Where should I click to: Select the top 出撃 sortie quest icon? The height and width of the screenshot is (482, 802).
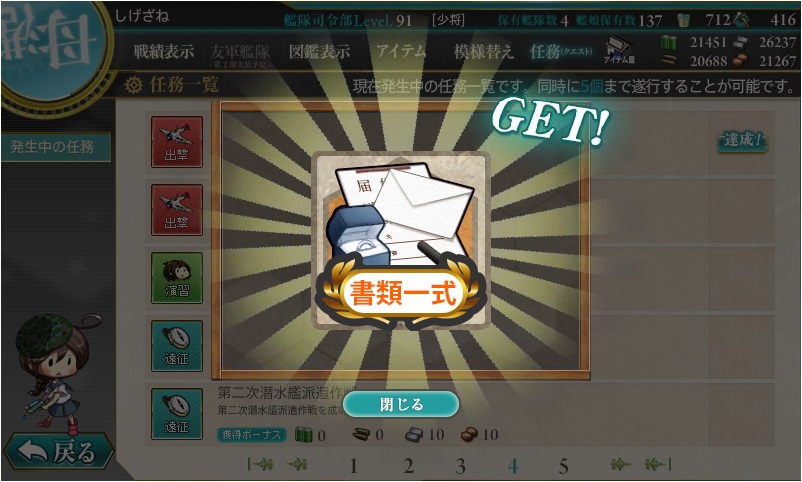pos(176,142)
